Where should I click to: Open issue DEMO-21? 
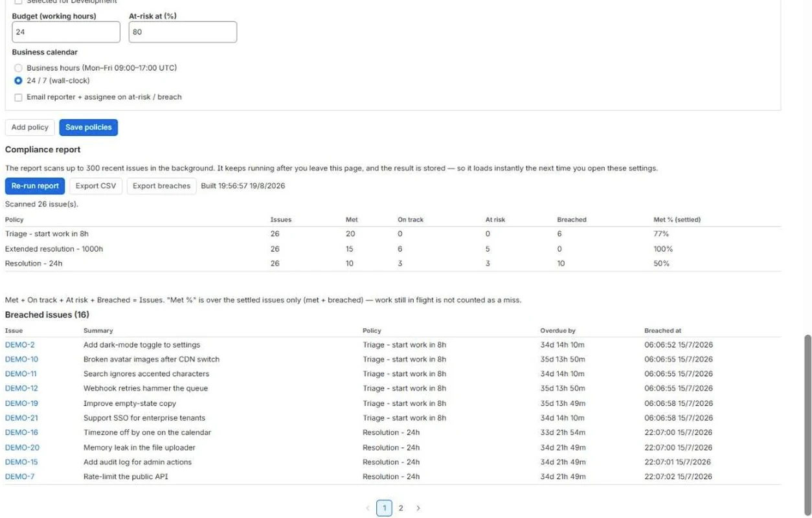coord(21,418)
